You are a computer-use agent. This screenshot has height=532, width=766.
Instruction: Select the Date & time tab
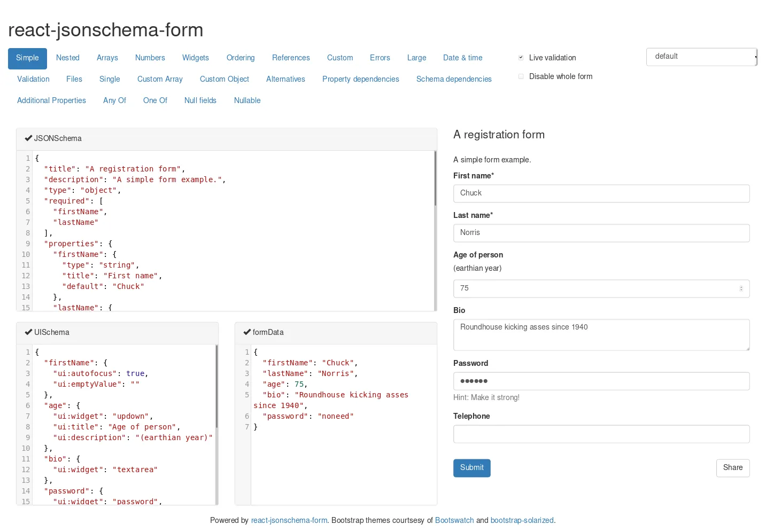pos(462,58)
